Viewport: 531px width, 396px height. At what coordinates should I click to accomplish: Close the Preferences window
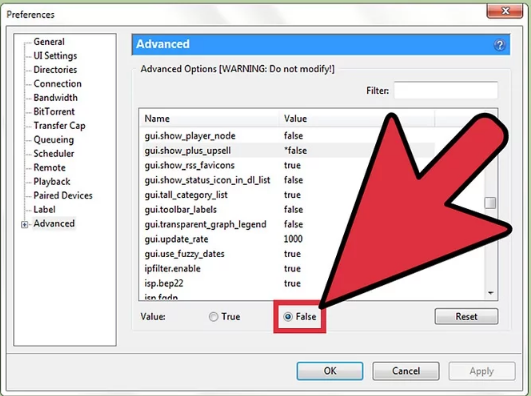pyautogui.click(x=505, y=11)
